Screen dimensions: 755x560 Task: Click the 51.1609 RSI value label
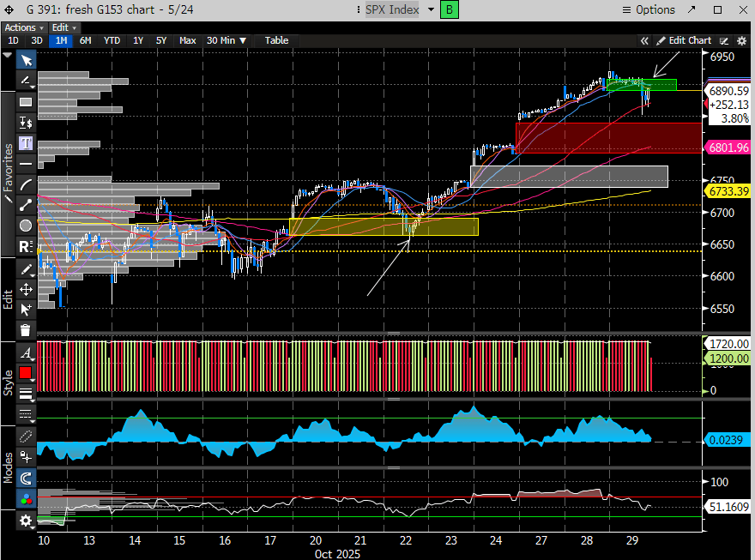pos(728,507)
